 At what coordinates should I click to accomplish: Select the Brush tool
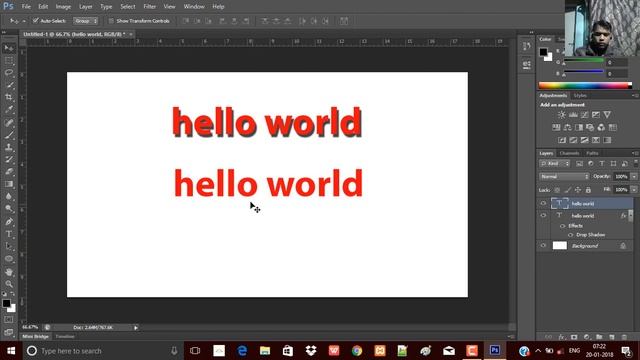coord(9,135)
